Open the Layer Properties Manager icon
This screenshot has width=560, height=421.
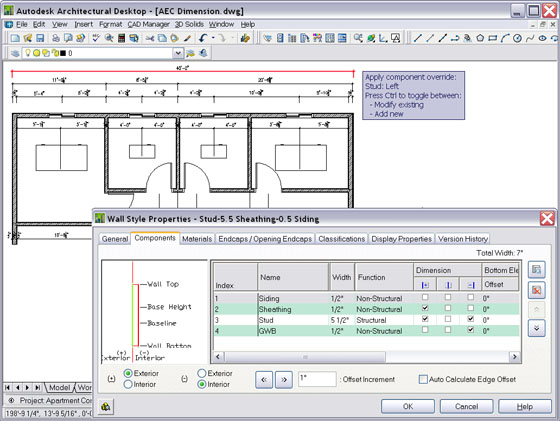pyautogui.click(x=15, y=53)
